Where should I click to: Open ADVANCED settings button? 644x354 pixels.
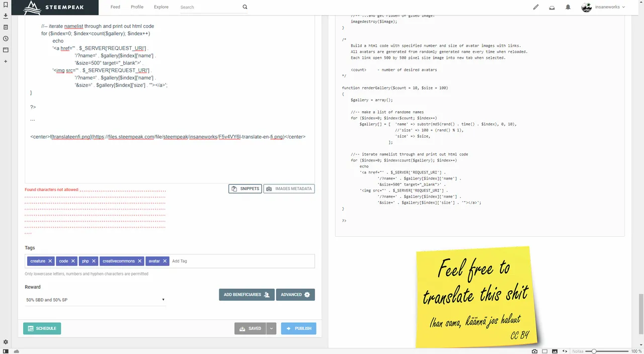coord(295,295)
